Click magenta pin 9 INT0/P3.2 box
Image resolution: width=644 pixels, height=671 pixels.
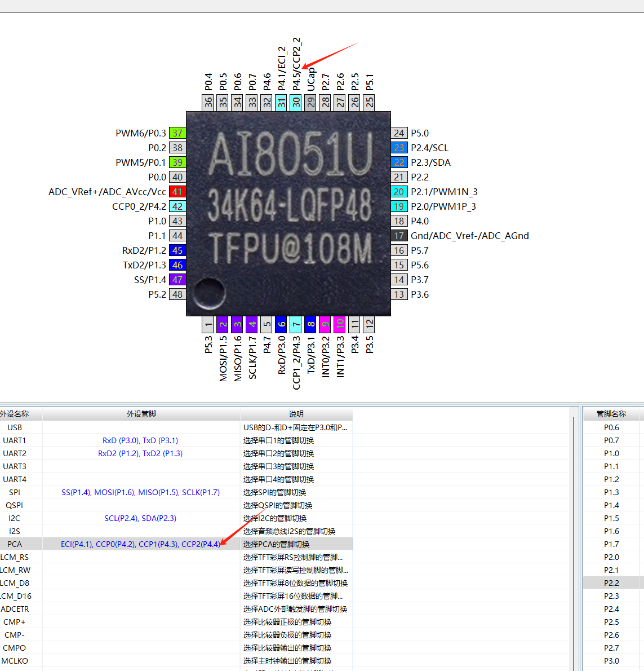point(325,324)
